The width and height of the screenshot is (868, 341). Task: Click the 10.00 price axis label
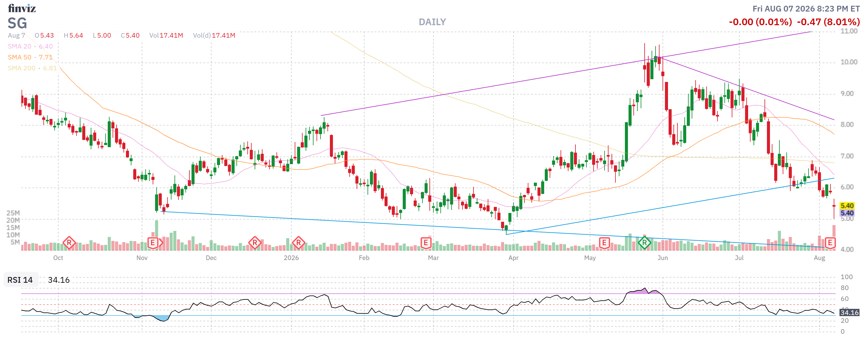(849, 62)
